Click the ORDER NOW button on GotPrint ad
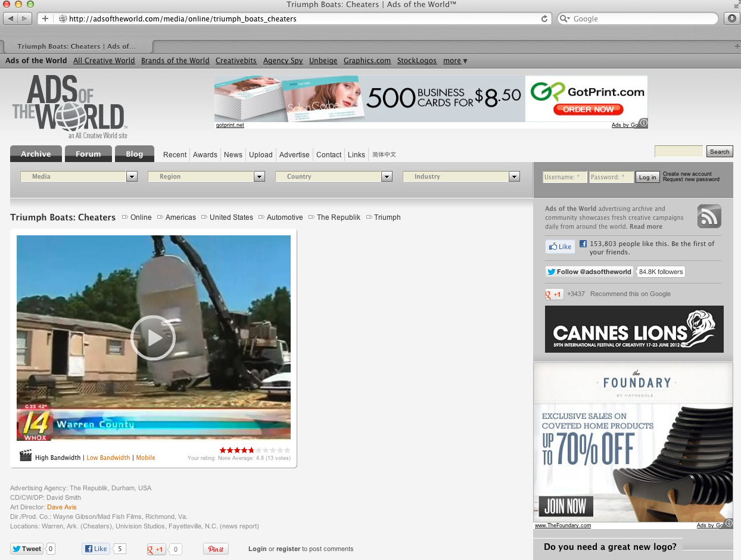 coord(588,110)
